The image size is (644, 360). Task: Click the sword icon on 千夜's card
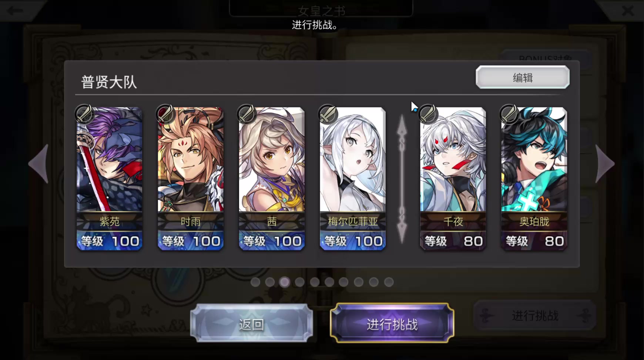[x=428, y=114]
